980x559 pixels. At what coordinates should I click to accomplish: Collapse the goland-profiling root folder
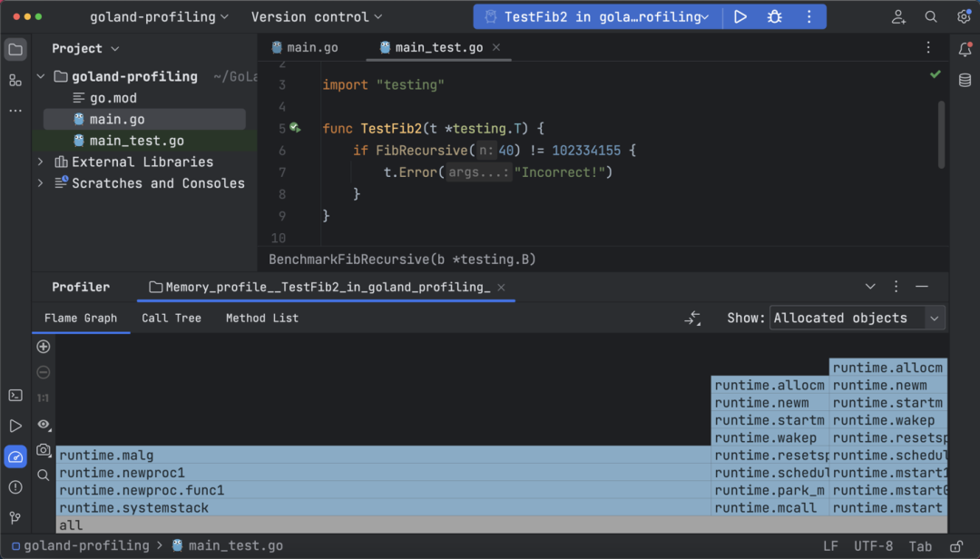[41, 76]
